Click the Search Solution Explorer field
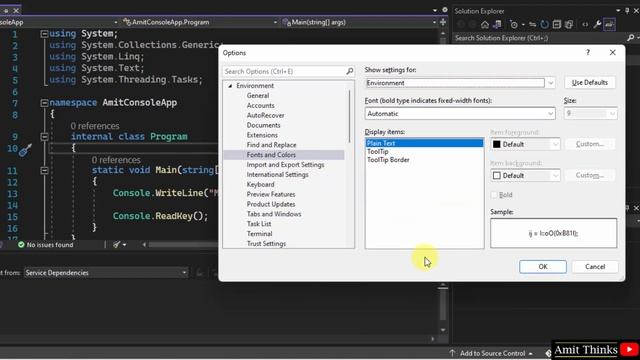Screen dimensions: 640x360 pyautogui.click(x=540, y=38)
